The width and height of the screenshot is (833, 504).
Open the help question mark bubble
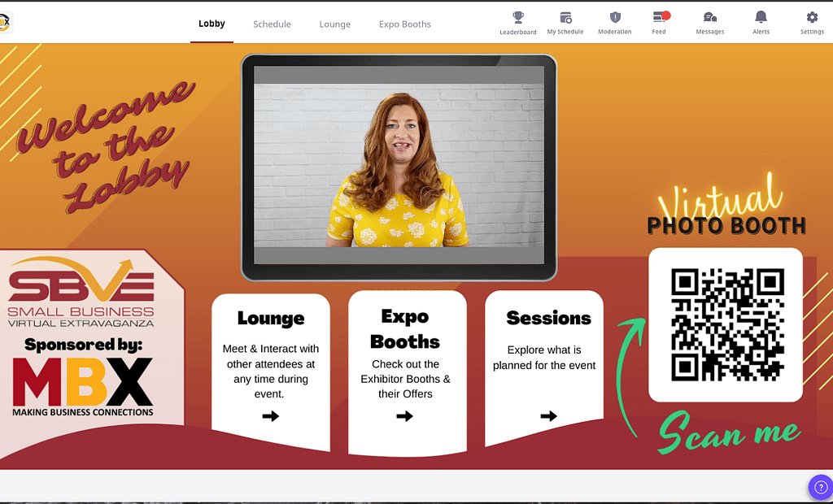tap(820, 488)
